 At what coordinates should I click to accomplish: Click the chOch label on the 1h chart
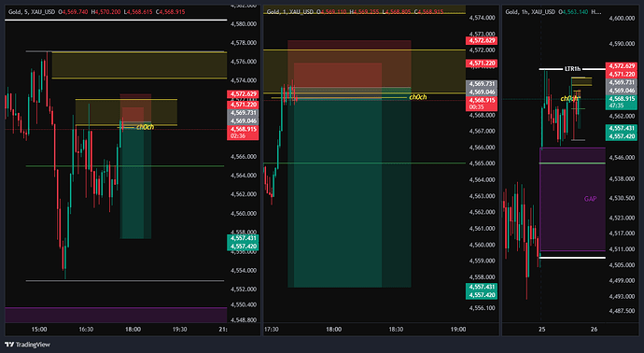click(569, 99)
